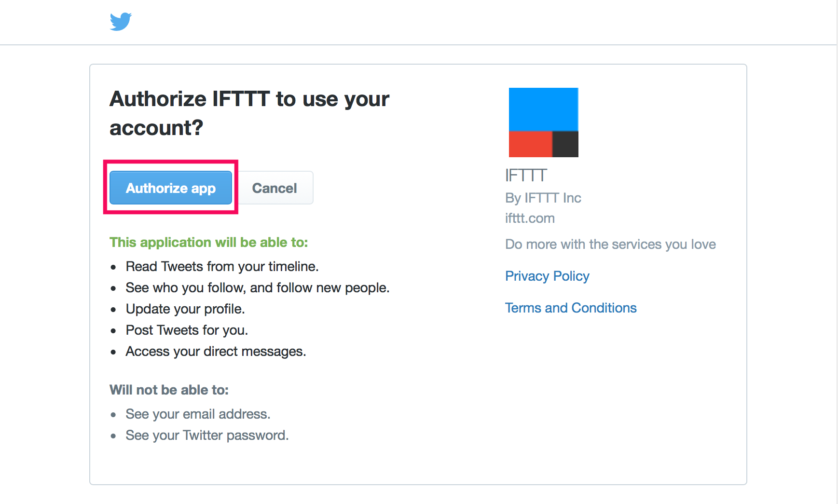The image size is (838, 504).
Task: Open the Terms and Conditions link
Action: coord(571,308)
